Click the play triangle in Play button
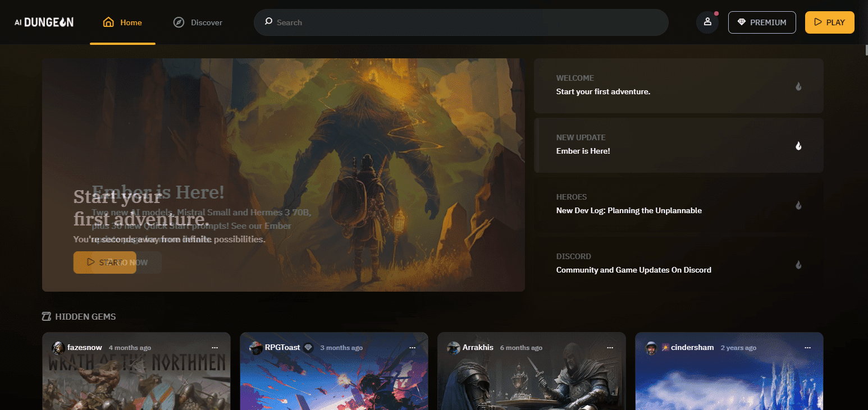This screenshot has height=410, width=868. click(817, 22)
